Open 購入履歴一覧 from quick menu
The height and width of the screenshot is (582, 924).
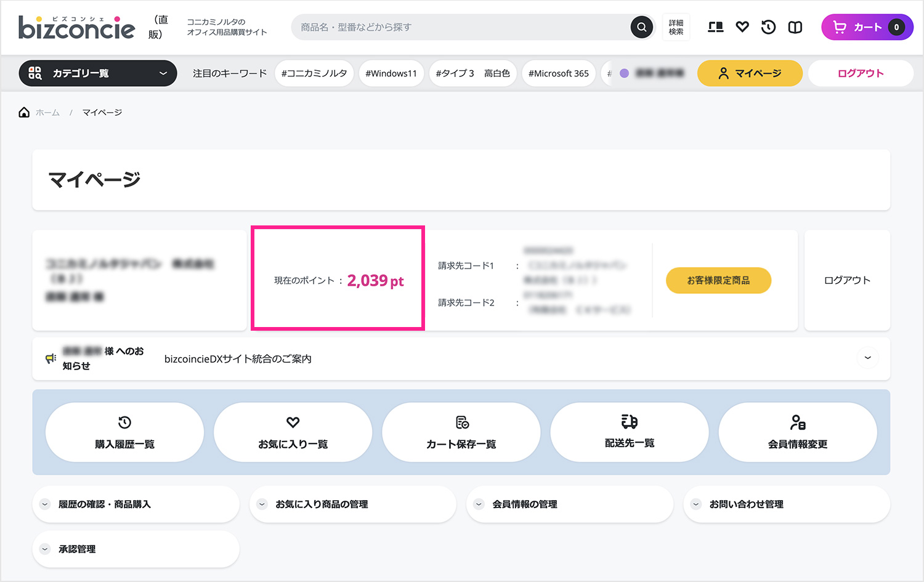pyautogui.click(x=124, y=432)
